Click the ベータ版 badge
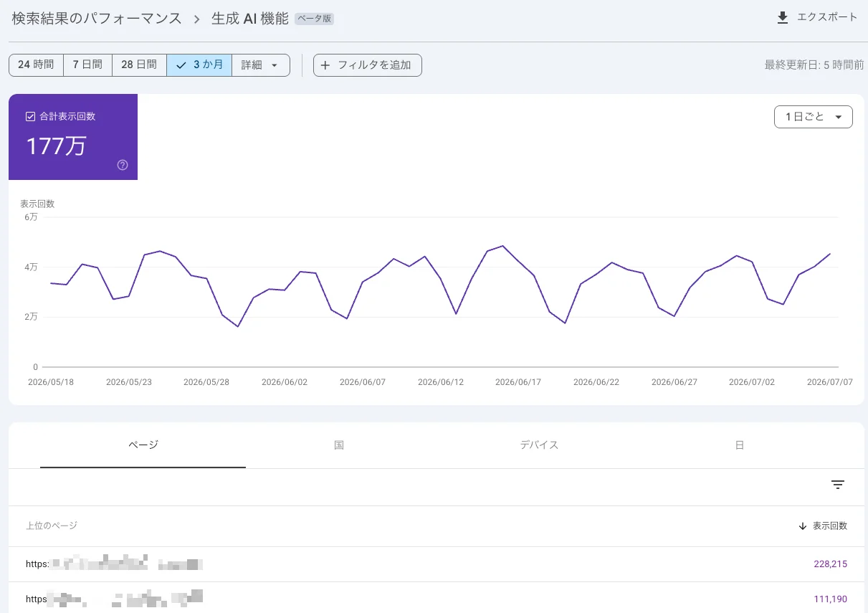 315,19
